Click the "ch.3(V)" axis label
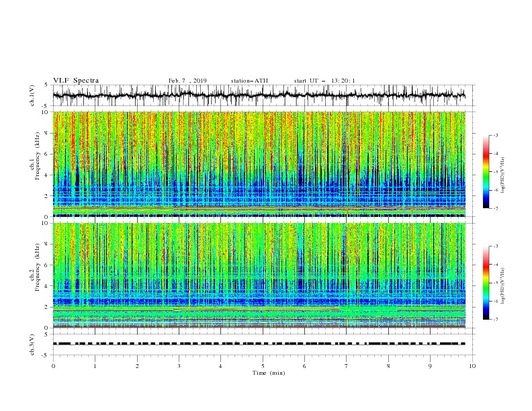 click(32, 345)
